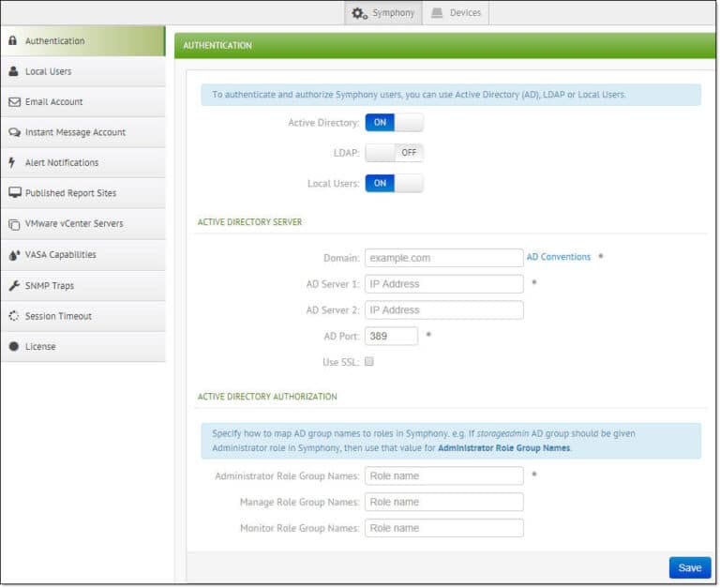
Task: Open the AD Conventions link
Action: [559, 257]
